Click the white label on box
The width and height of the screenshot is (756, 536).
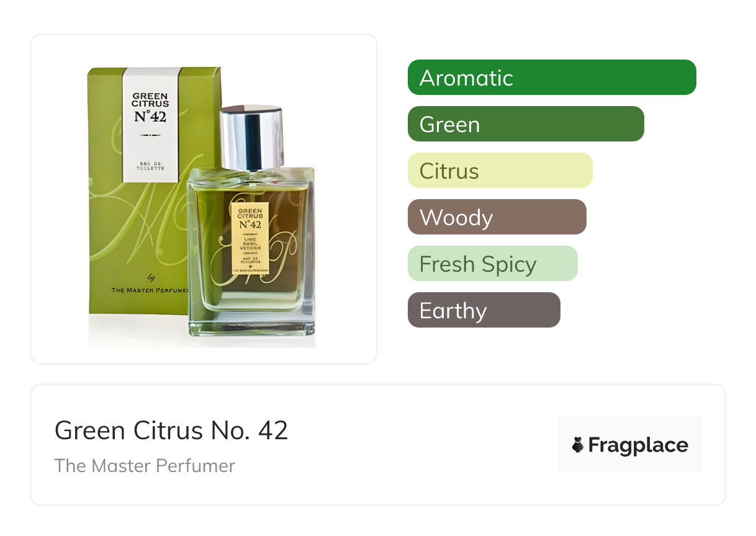pyautogui.click(x=150, y=125)
